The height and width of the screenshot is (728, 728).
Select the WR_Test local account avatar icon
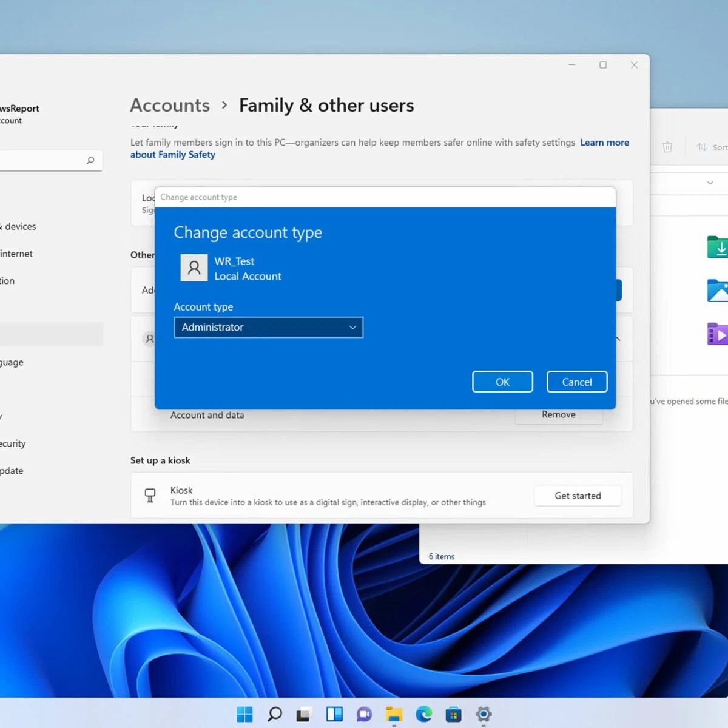(194, 268)
